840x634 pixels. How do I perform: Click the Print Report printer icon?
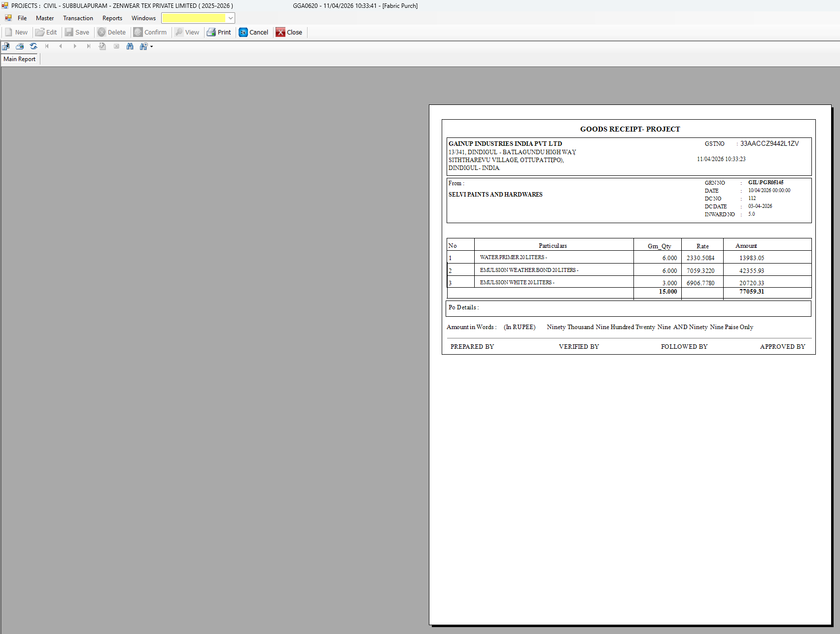(20, 46)
